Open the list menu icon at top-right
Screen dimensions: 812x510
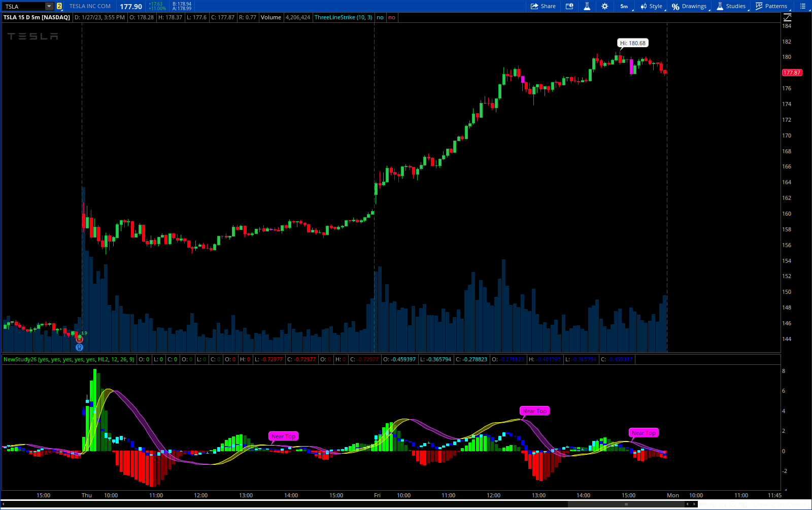(x=802, y=6)
